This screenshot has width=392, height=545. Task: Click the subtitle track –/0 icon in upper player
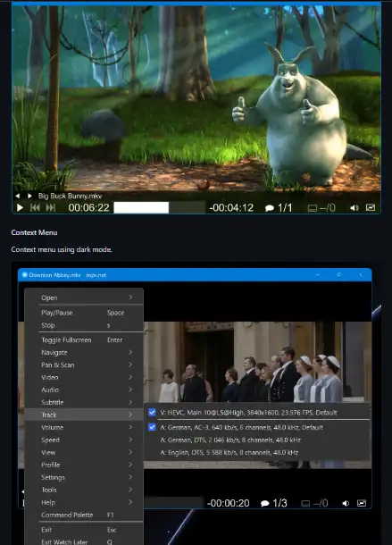[312, 208]
